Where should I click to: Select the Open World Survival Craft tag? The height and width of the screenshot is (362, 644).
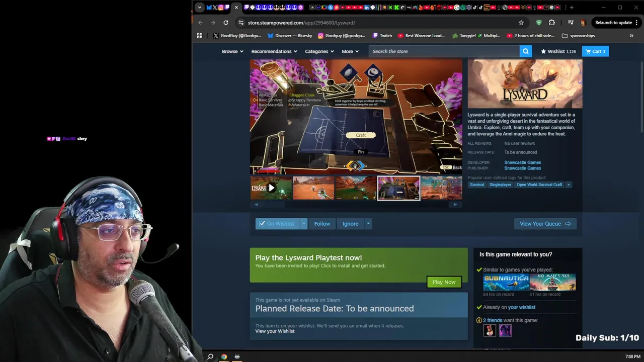(x=539, y=185)
